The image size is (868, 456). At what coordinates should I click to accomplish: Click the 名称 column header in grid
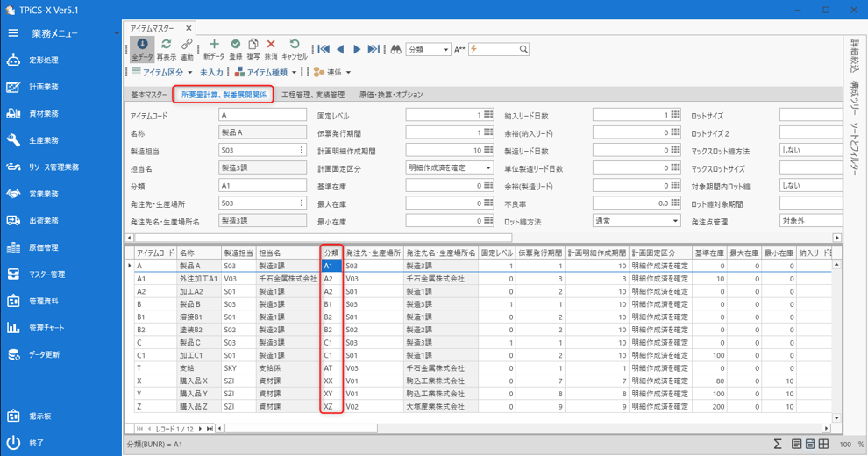[197, 253]
